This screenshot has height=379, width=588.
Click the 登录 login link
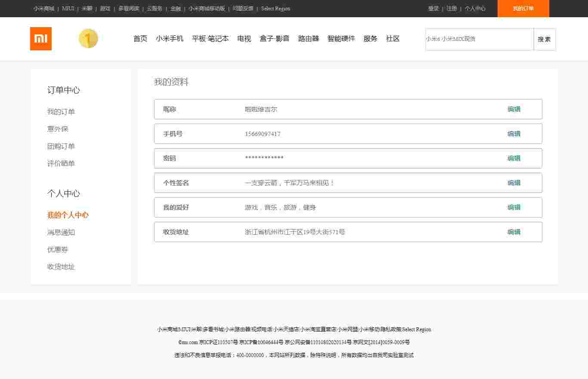[433, 8]
